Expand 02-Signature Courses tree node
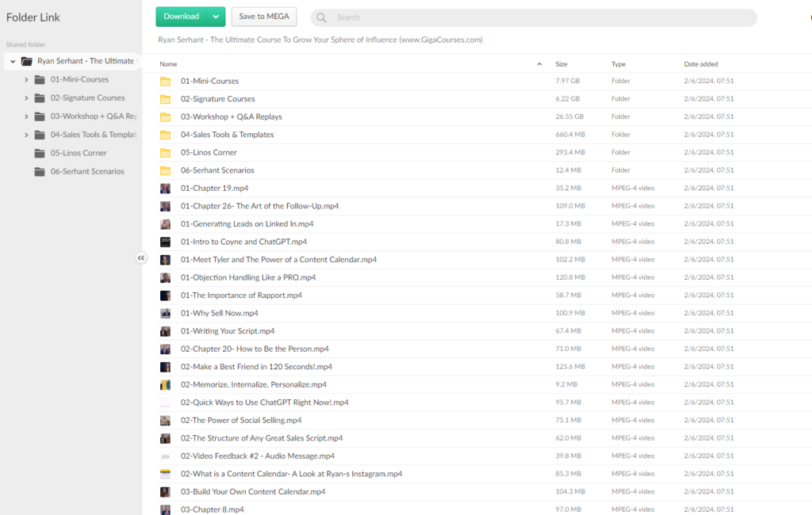This screenshot has height=515, width=812. coord(26,98)
